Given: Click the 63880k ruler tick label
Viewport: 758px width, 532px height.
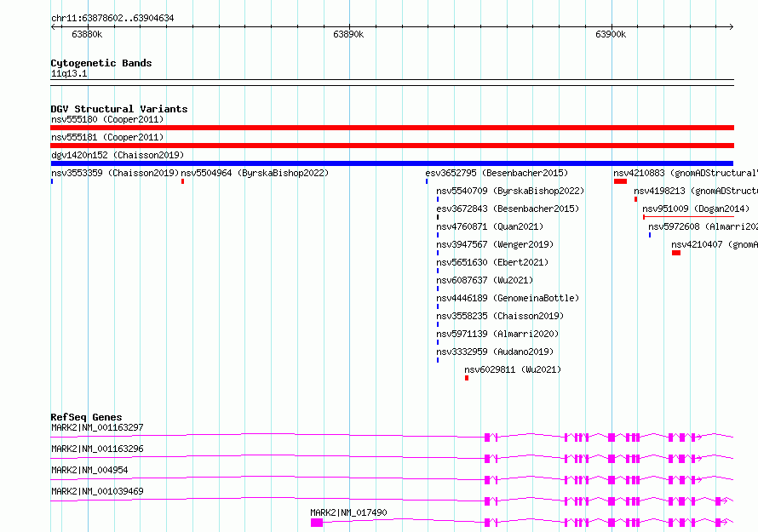Looking at the screenshot, I should coord(87,34).
